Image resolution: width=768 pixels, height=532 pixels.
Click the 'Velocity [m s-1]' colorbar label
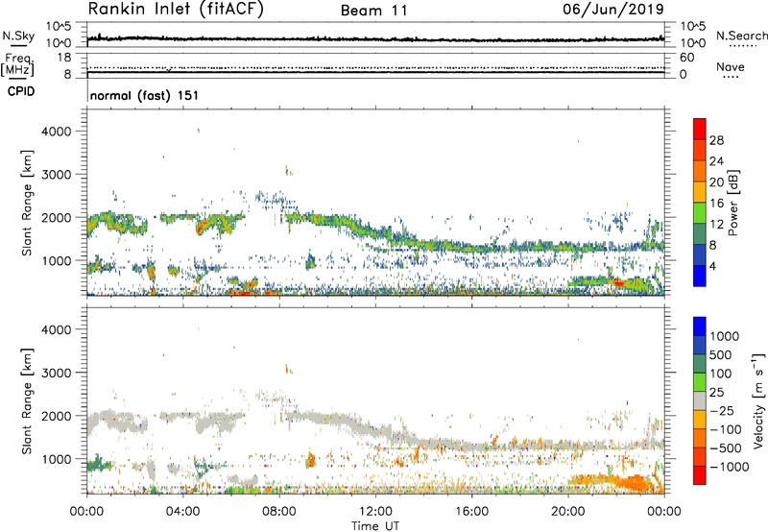[x=758, y=400]
